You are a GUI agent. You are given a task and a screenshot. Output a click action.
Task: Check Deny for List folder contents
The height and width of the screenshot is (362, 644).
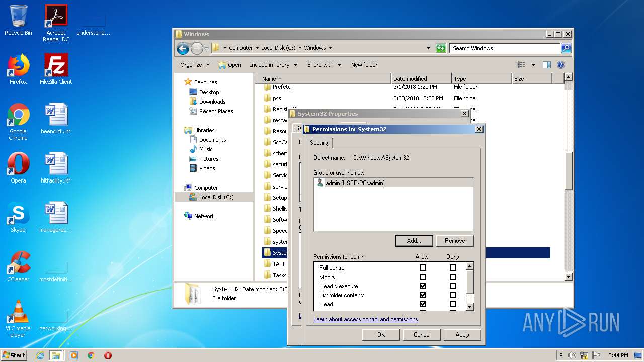click(453, 295)
